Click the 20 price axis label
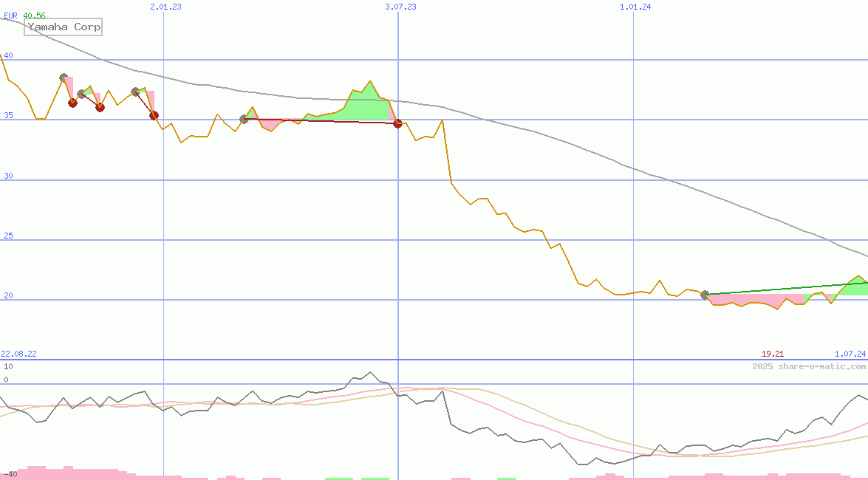The image size is (868, 480). [x=8, y=295]
